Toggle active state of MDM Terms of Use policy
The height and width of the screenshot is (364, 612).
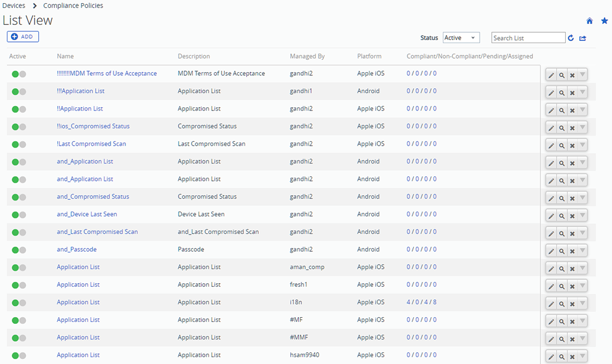19,74
